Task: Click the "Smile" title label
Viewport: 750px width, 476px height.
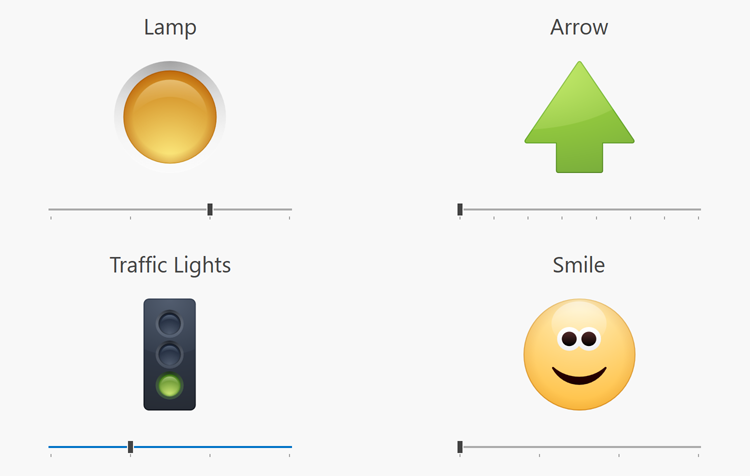Action: (x=579, y=265)
